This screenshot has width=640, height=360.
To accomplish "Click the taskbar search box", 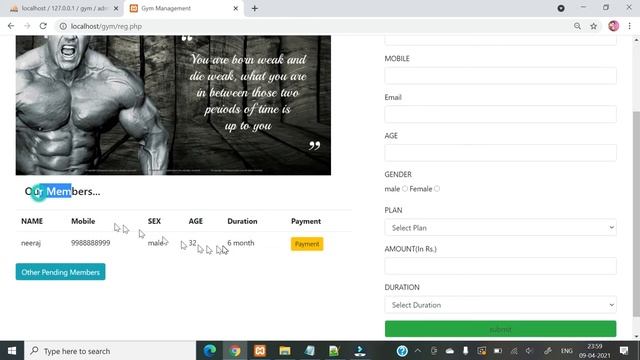I will 110,351.
